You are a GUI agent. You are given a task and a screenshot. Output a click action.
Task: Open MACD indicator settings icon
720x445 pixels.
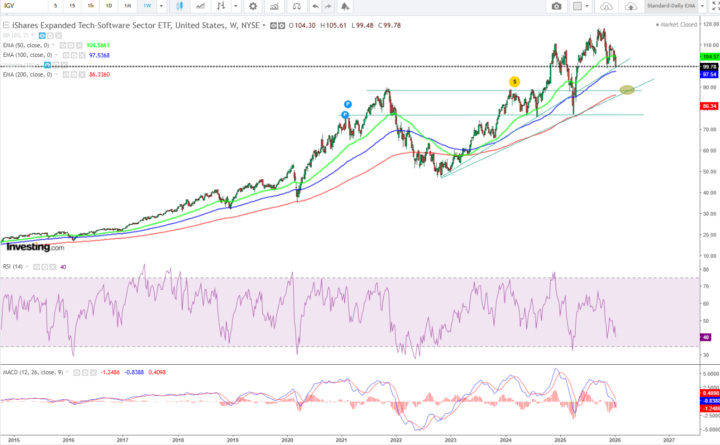[x=85, y=372]
